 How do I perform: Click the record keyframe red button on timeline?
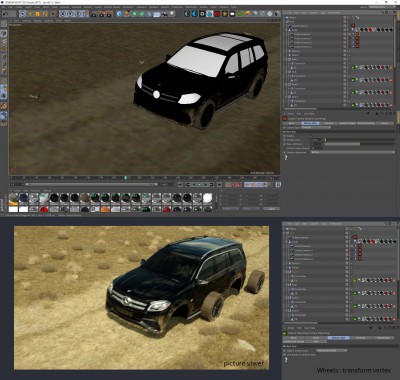[233, 184]
